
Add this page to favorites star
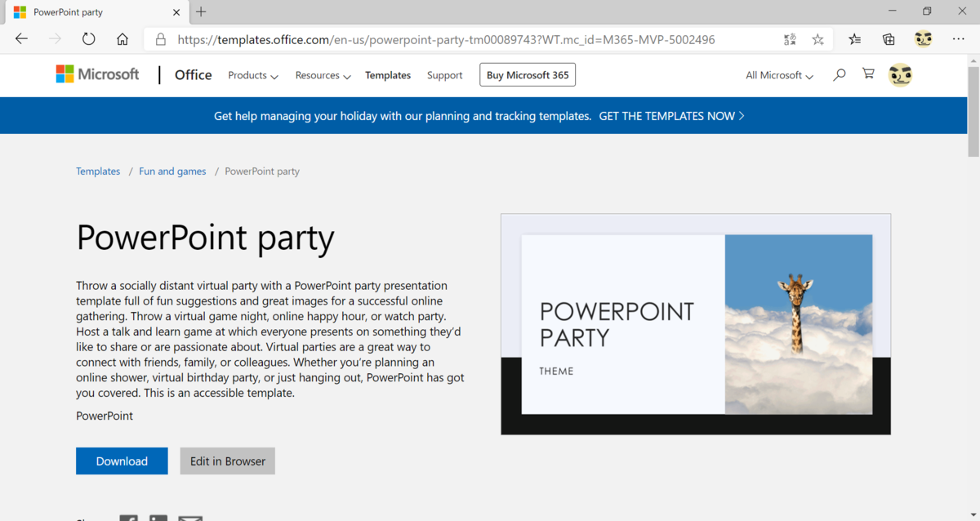[817, 39]
